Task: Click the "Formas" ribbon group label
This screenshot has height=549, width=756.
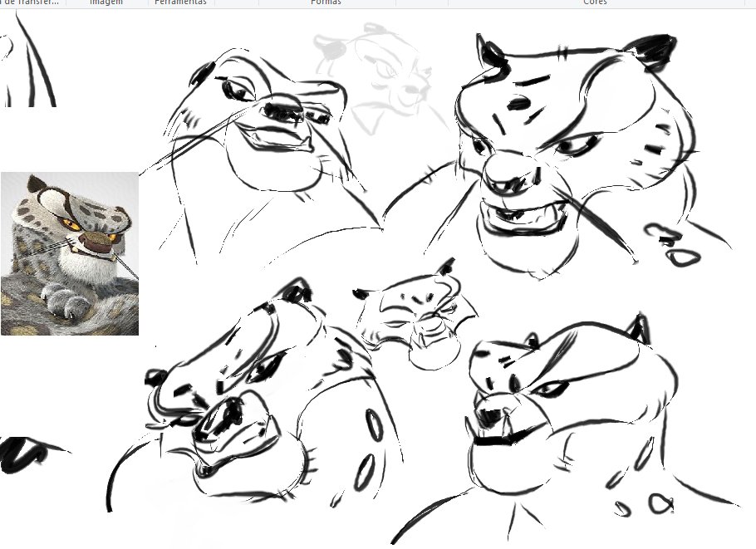Action: point(326,2)
